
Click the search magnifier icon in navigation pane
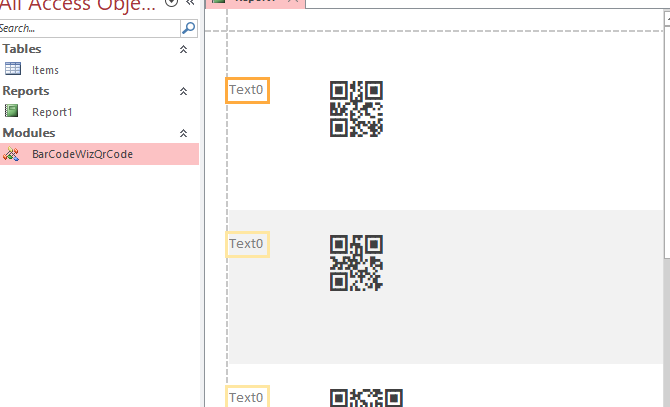pyautogui.click(x=188, y=28)
